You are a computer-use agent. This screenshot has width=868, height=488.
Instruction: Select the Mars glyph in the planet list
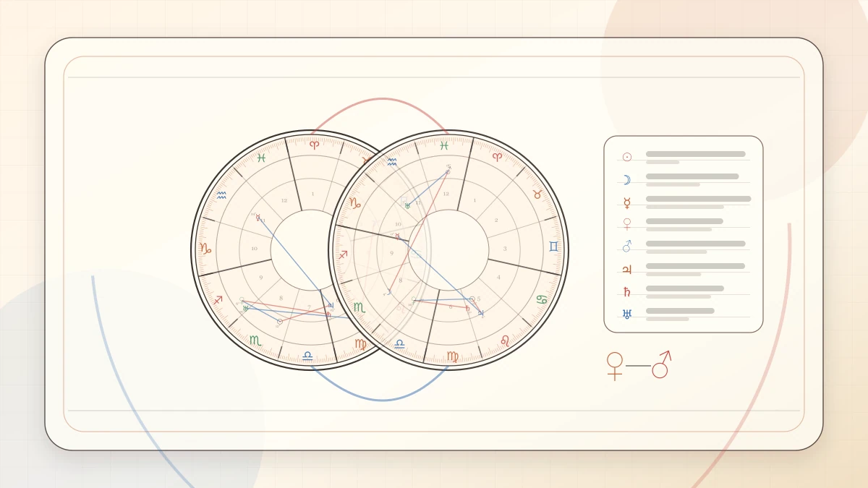click(x=627, y=247)
